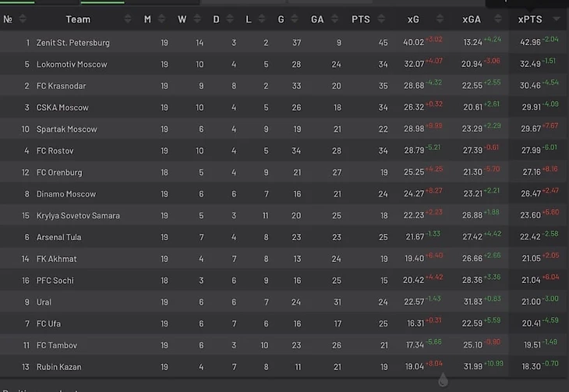Sort by goals scored (G) arrows
The height and width of the screenshot is (392, 569).
(295, 19)
